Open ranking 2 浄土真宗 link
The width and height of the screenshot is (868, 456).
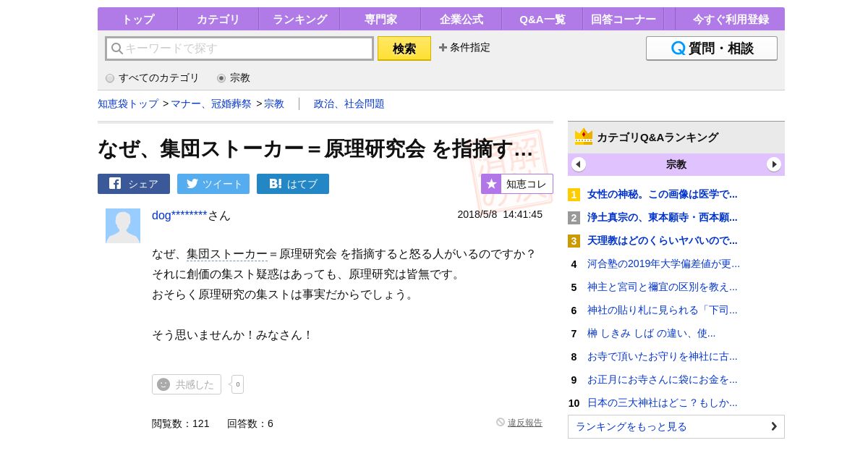(663, 217)
